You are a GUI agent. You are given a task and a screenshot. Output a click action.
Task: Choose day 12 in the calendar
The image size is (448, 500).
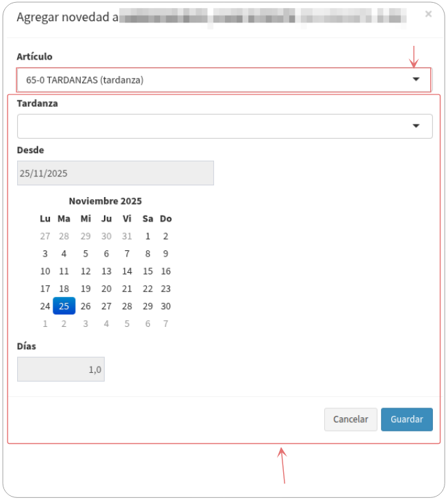(x=85, y=271)
